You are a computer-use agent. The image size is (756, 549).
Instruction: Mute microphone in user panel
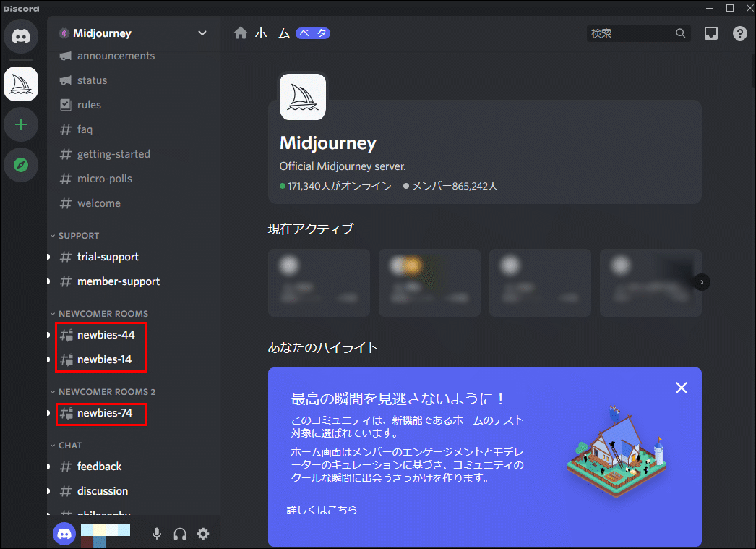[157, 534]
